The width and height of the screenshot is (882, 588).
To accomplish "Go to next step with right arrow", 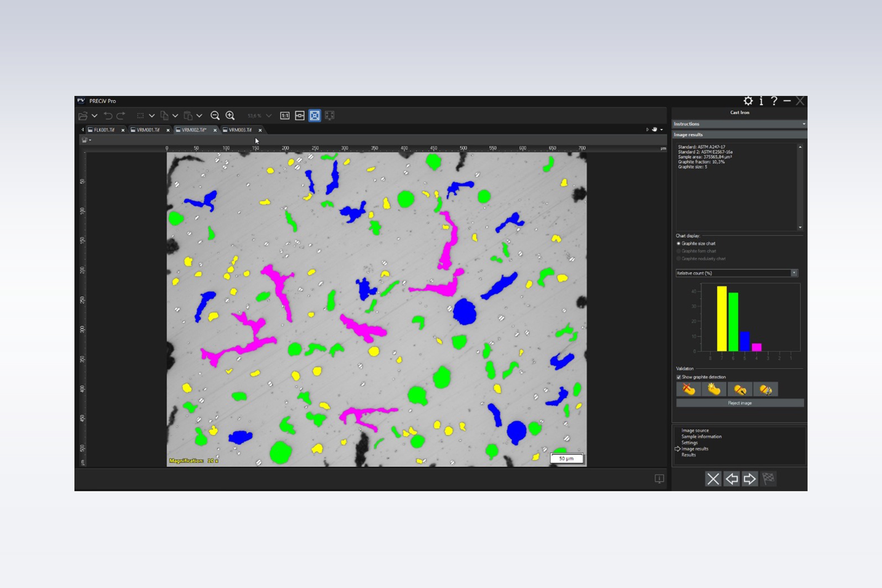I will point(750,479).
